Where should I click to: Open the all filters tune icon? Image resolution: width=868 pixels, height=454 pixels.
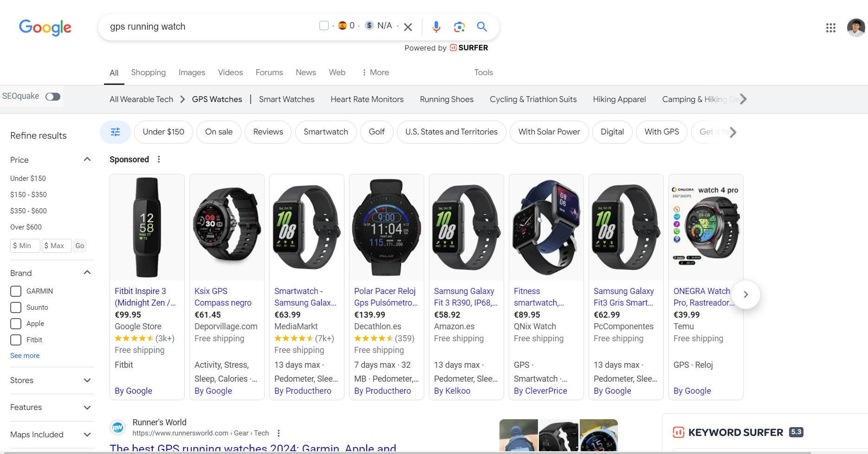pos(115,132)
